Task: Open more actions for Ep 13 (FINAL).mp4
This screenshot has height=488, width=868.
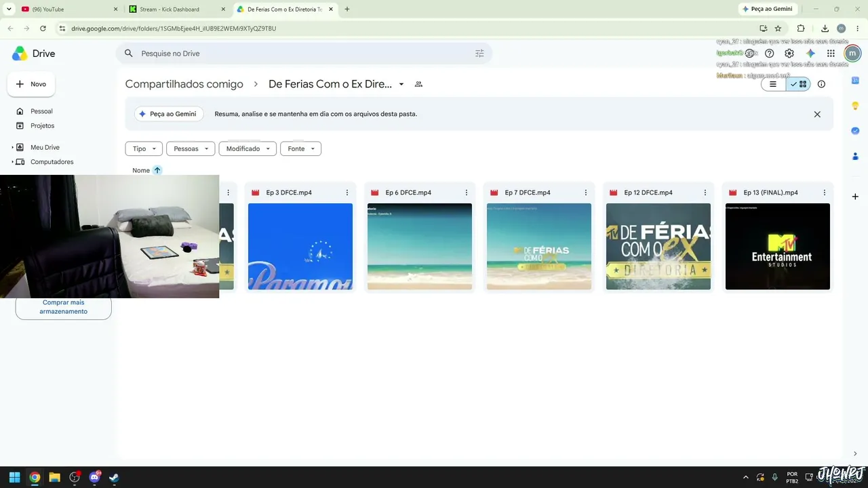Action: pyautogui.click(x=825, y=192)
